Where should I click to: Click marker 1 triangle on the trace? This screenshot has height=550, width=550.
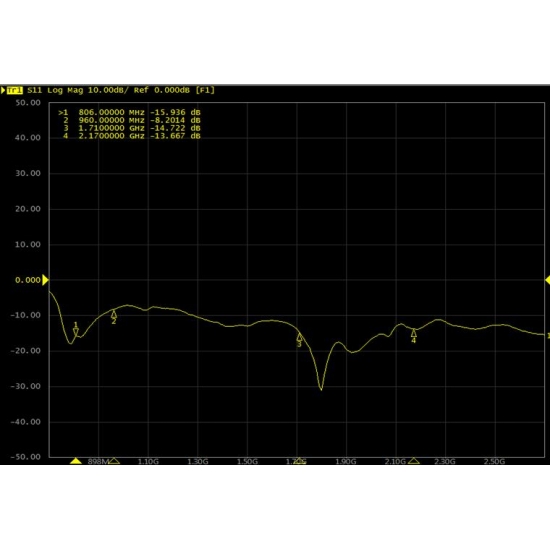tap(76, 332)
